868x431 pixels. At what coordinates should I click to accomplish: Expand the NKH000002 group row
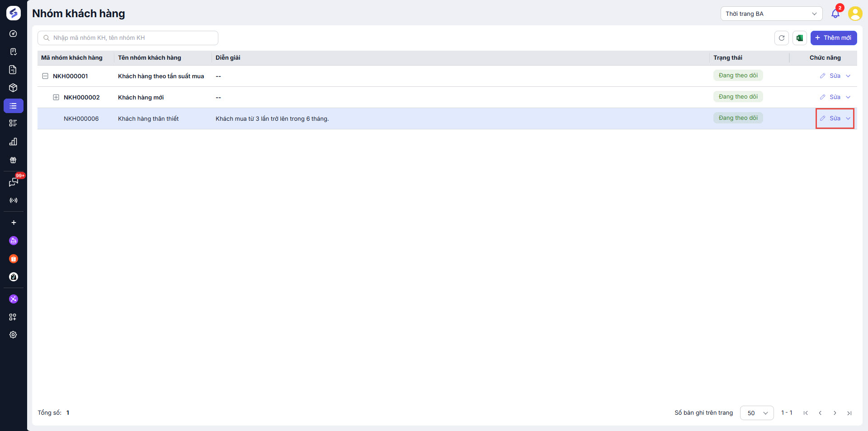[x=56, y=97]
